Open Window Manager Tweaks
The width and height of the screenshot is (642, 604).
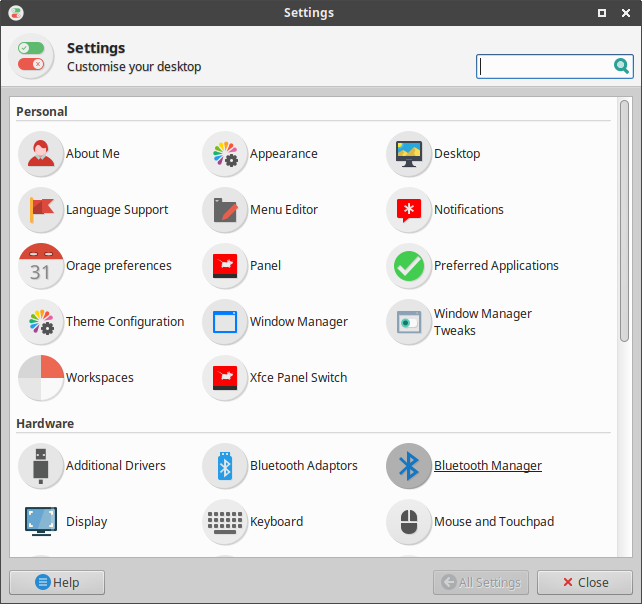pyautogui.click(x=409, y=322)
